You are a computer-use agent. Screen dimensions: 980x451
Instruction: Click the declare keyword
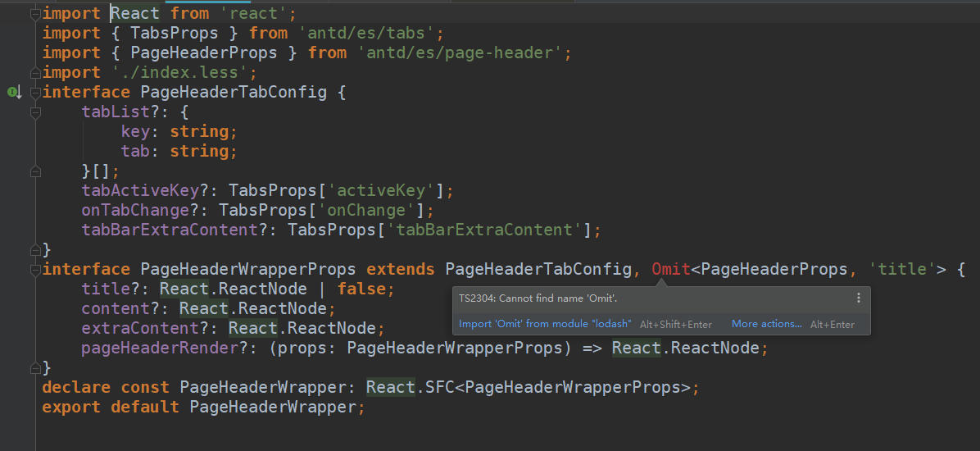[x=76, y=388]
